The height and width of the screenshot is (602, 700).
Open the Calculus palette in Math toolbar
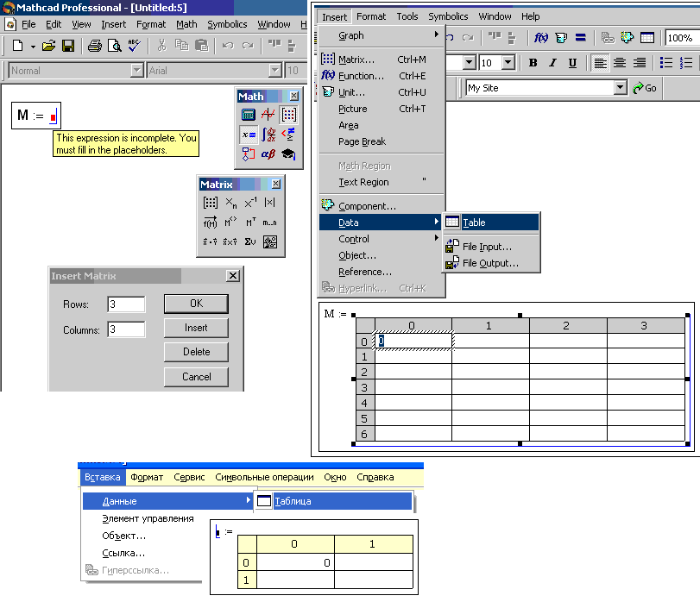(268, 135)
